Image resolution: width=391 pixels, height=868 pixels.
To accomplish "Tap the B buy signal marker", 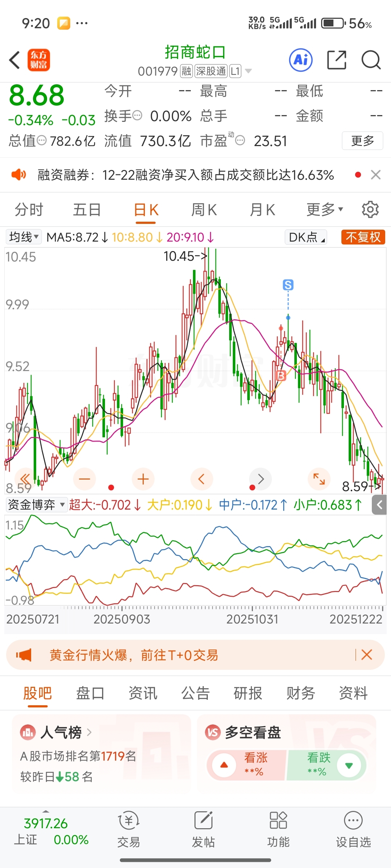I will pyautogui.click(x=281, y=375).
